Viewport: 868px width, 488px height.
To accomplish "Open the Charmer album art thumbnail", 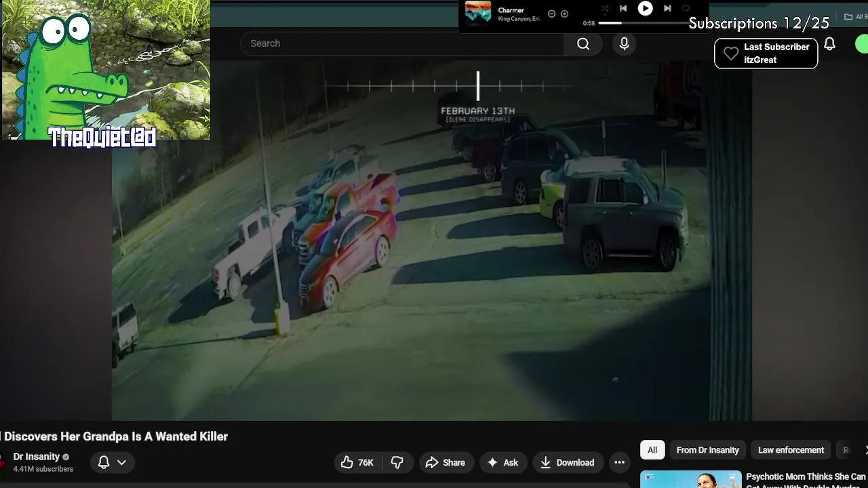I will coord(478,12).
